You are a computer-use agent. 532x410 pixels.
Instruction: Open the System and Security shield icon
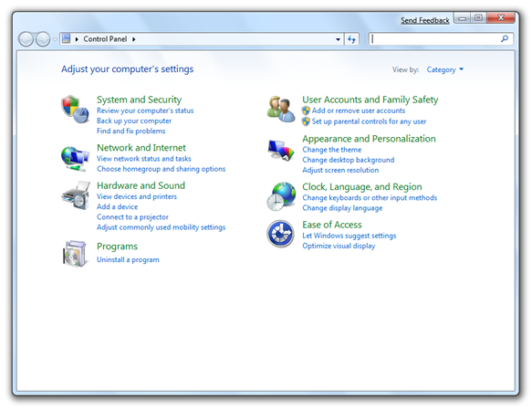click(x=75, y=109)
